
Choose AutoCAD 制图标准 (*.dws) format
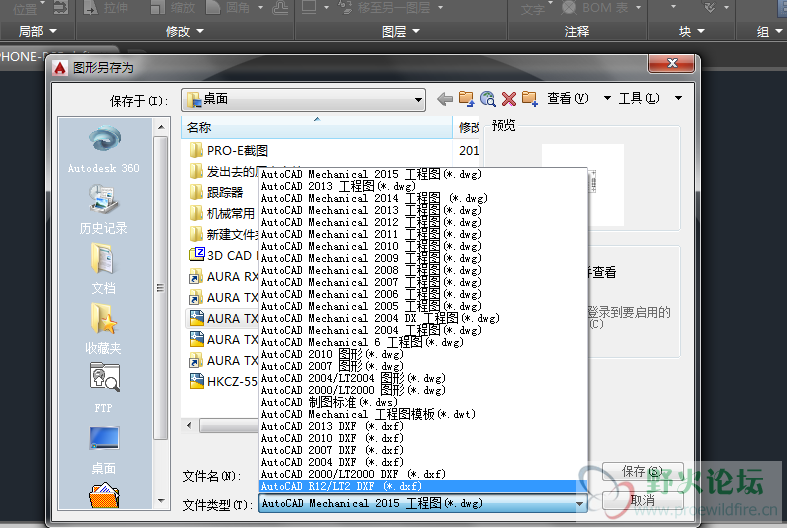[423, 403]
